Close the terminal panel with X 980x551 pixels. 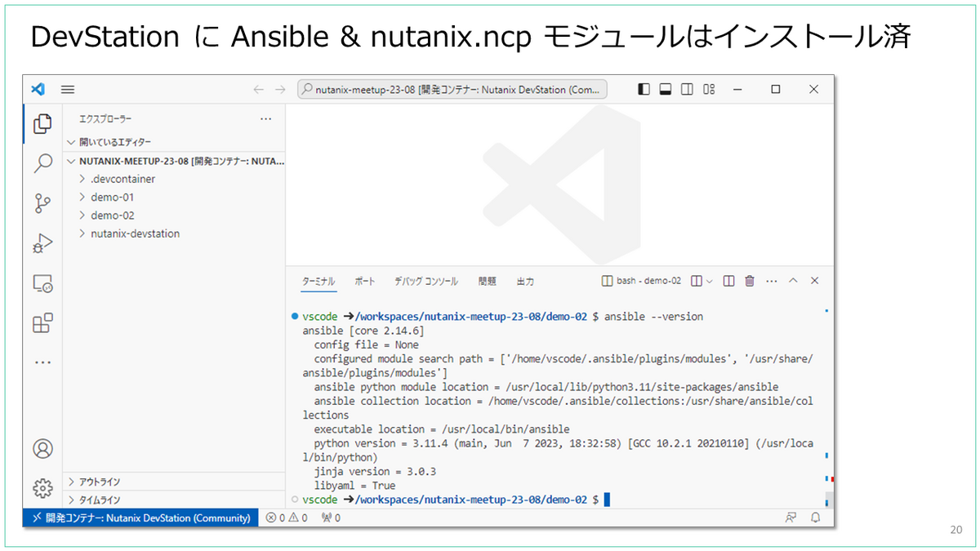814,281
